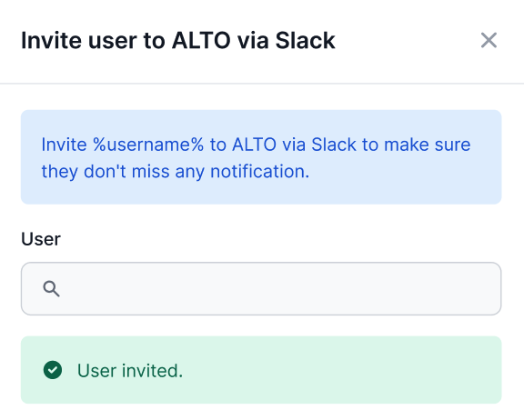Click the blue info banner message
Image resolution: width=524 pixels, height=420 pixels.
261,157
